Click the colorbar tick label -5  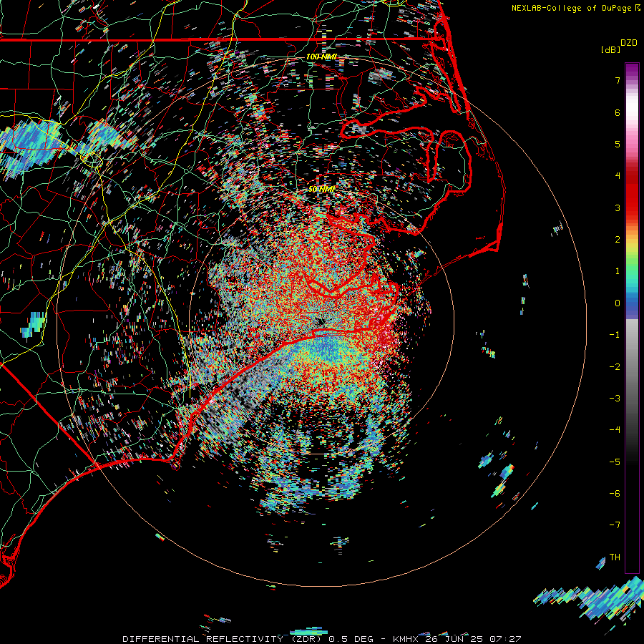615,462
